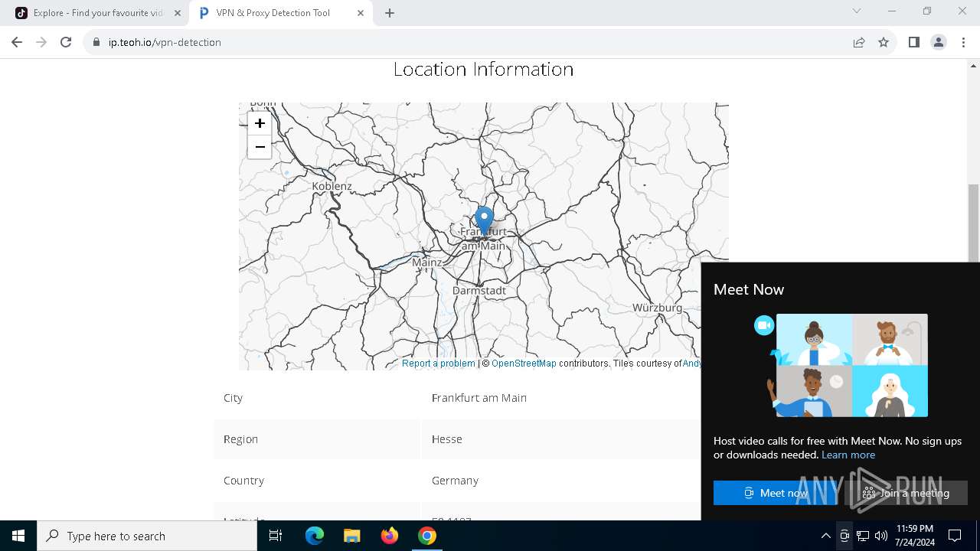Launch Microsoft Edge from the taskbar
Viewport: 980px width, 551px height.
pyautogui.click(x=315, y=536)
